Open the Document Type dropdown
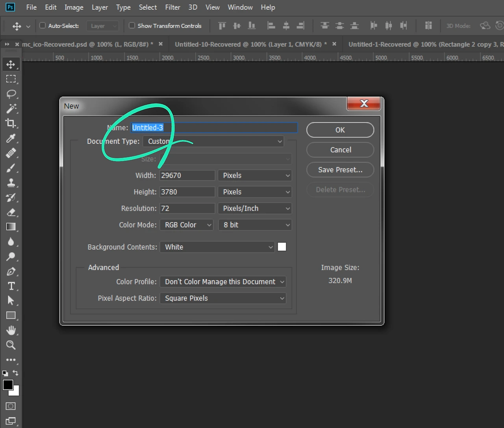Image resolution: width=504 pixels, height=428 pixels. tap(213, 141)
